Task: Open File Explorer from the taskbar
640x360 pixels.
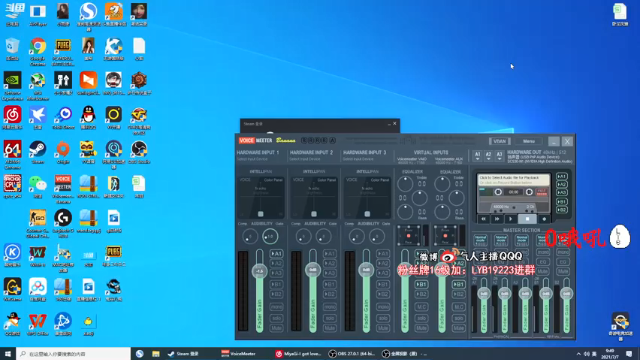Action: 156,353
